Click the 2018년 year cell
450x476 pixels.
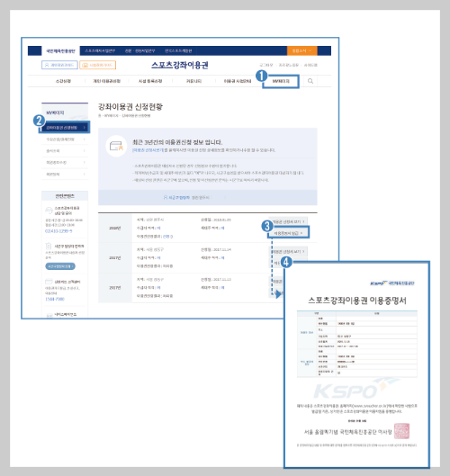tap(115, 228)
